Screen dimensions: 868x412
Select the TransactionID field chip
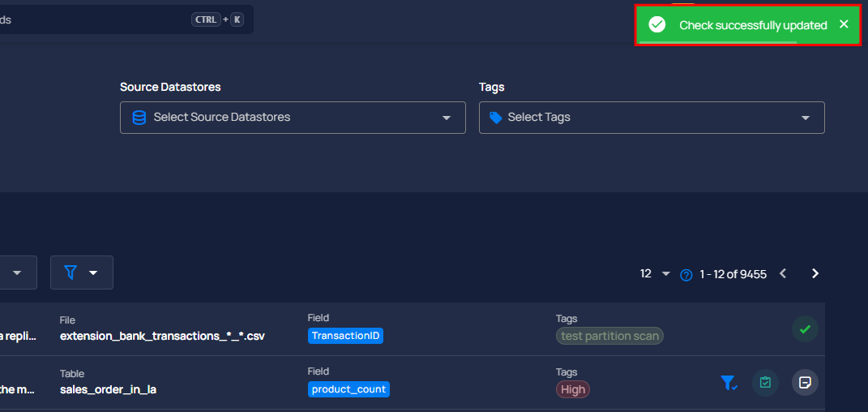pyautogui.click(x=345, y=336)
